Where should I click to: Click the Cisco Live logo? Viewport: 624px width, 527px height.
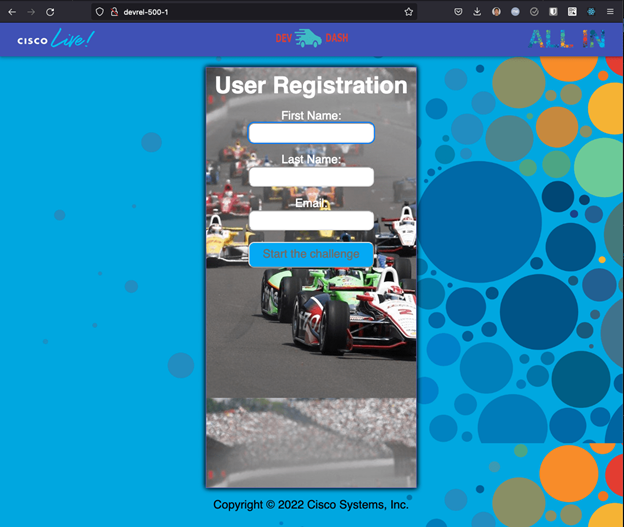coord(55,39)
